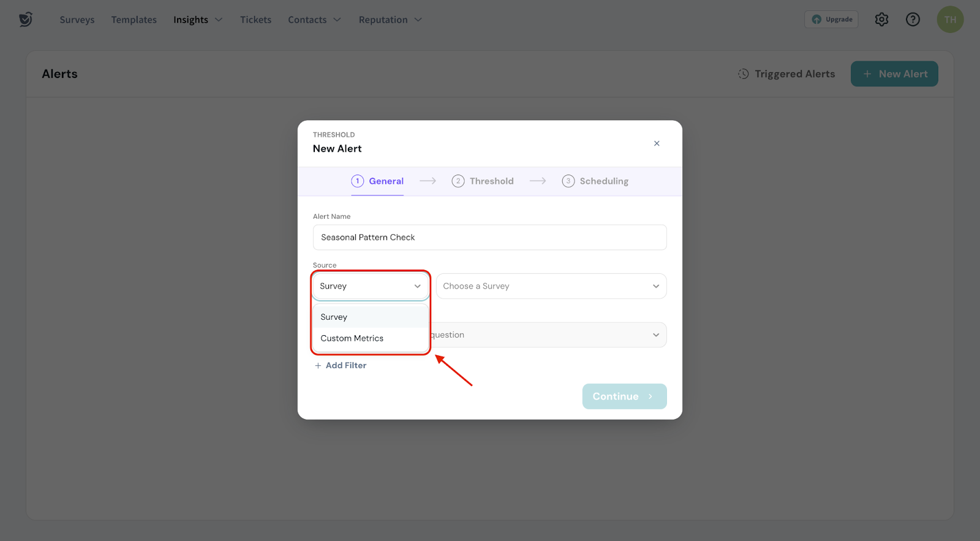Click the Triggered Alerts clock icon
Image resolution: width=980 pixels, height=541 pixels.
tap(743, 74)
